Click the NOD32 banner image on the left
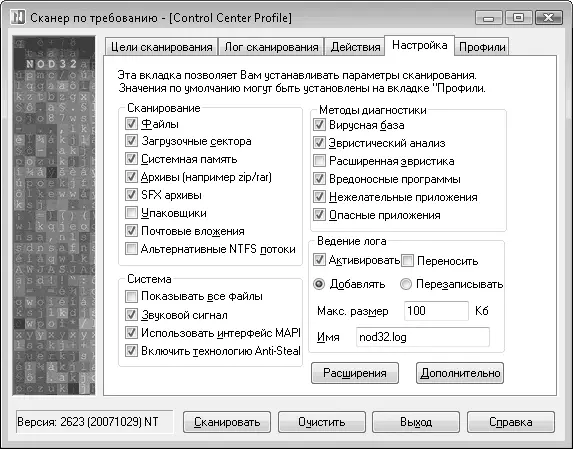 pyautogui.click(x=54, y=215)
